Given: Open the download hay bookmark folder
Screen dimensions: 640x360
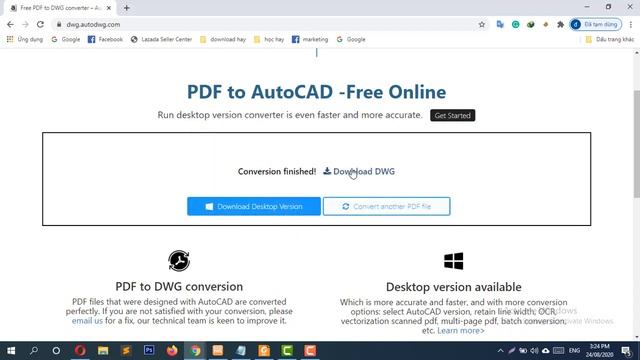Looking at the screenshot, I should (x=223, y=39).
